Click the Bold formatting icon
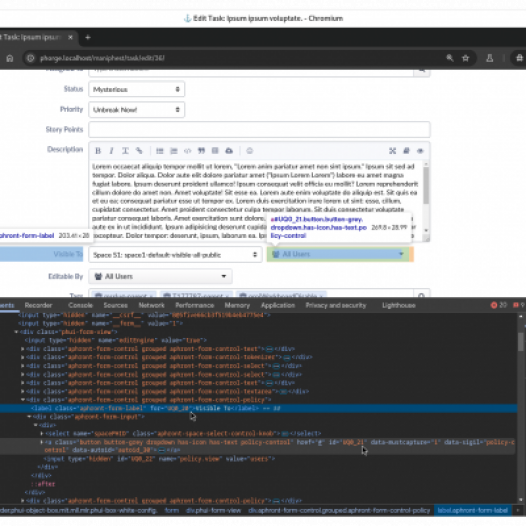 tap(98, 151)
